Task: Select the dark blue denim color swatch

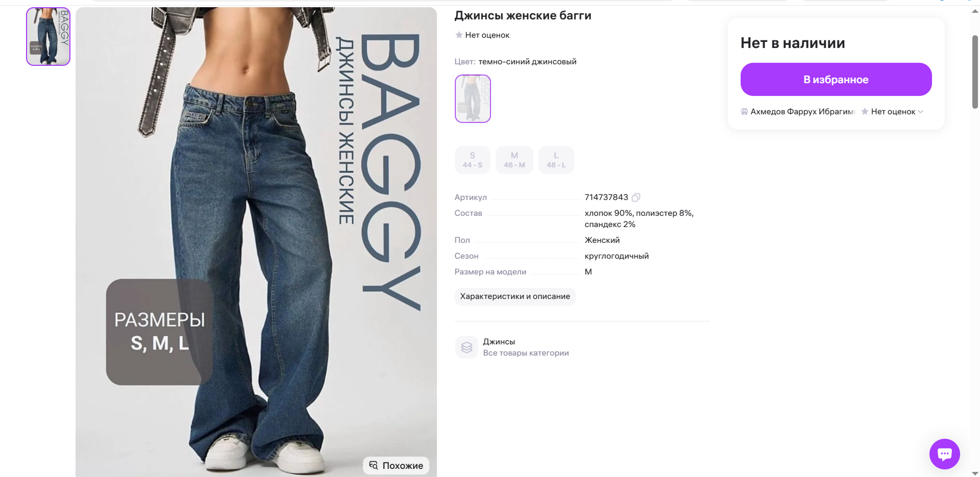Action: 473,98
